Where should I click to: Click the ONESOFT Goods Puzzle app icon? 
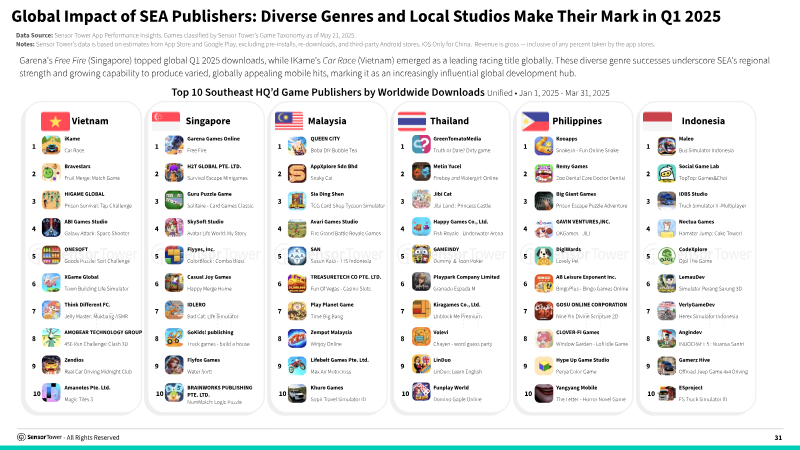(x=51, y=256)
